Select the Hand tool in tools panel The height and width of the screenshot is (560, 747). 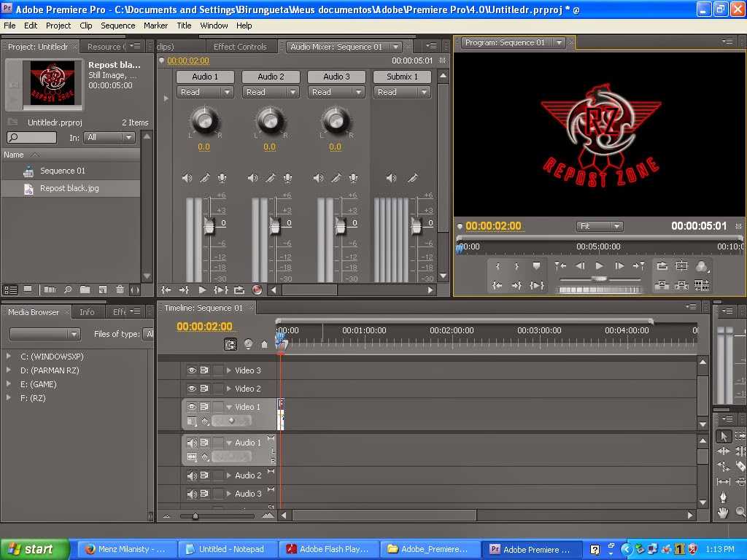723,513
